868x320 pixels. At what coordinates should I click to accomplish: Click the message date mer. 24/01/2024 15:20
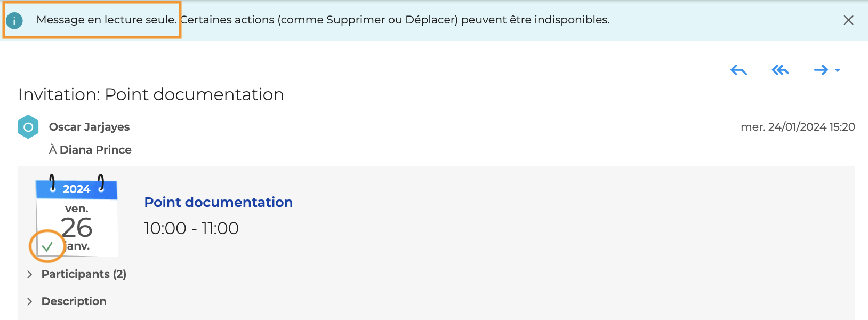(x=798, y=127)
